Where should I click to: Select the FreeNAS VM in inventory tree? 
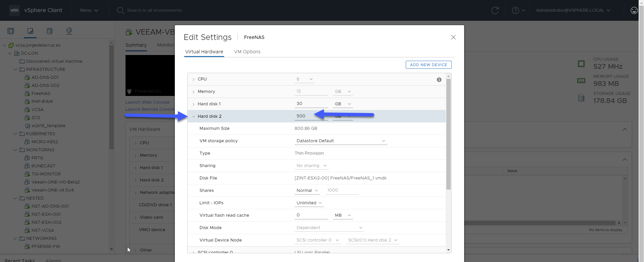click(x=41, y=94)
